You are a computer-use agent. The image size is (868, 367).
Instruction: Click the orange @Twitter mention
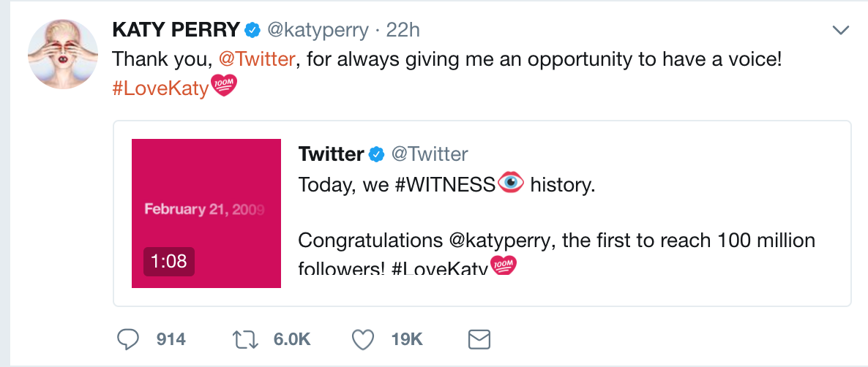(x=256, y=58)
